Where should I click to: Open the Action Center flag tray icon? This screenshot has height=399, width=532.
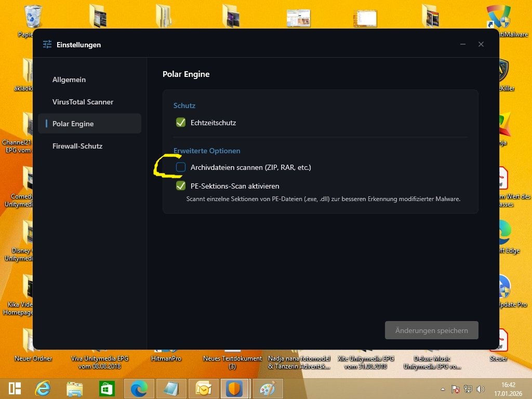(455, 389)
